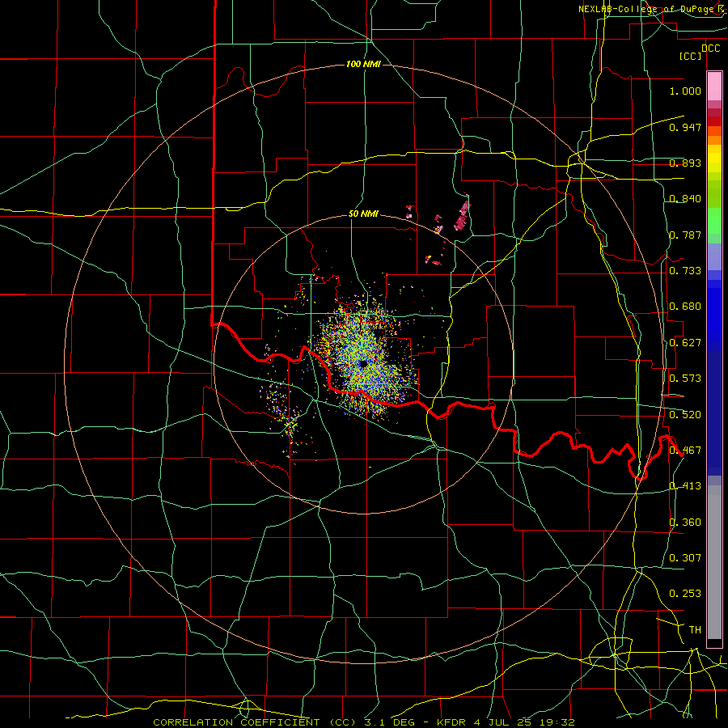The width and height of the screenshot is (728, 728).
Task: Select the 0.253 scale value
Action: click(685, 594)
